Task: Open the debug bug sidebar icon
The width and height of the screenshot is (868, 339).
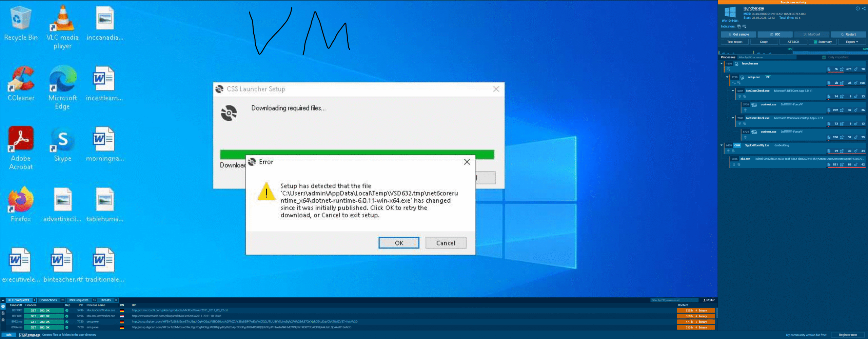Action: tap(3, 320)
